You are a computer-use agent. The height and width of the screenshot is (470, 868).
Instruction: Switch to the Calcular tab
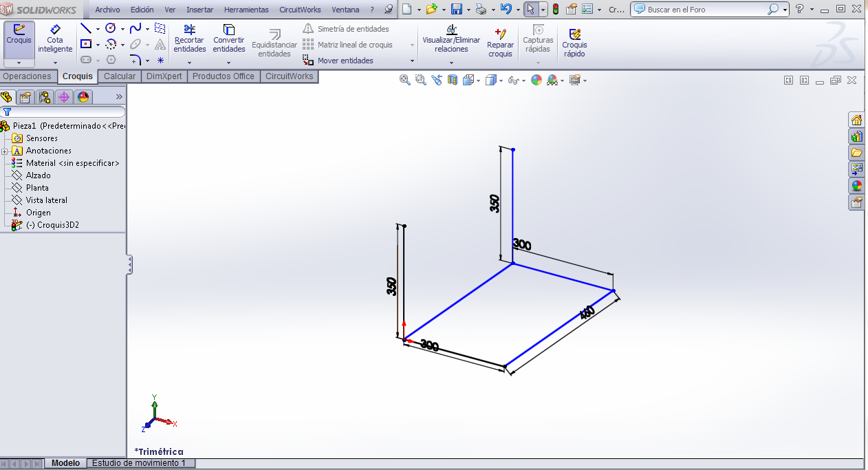click(x=120, y=76)
